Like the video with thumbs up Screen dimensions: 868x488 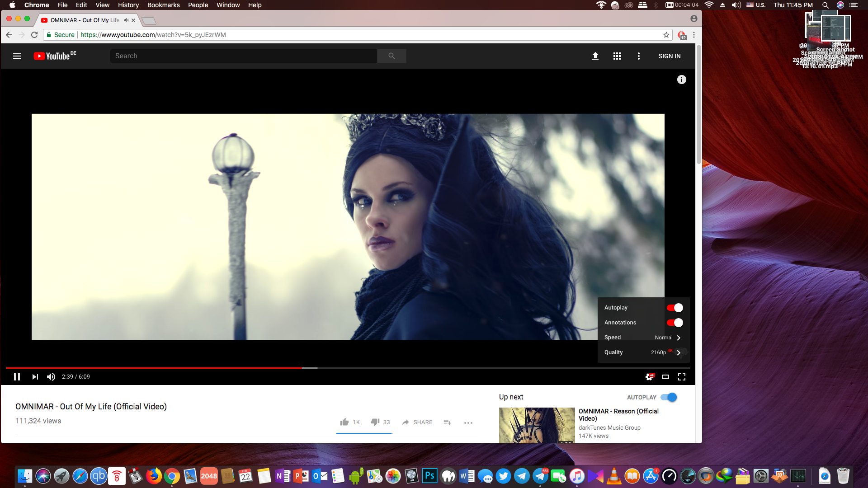point(344,422)
